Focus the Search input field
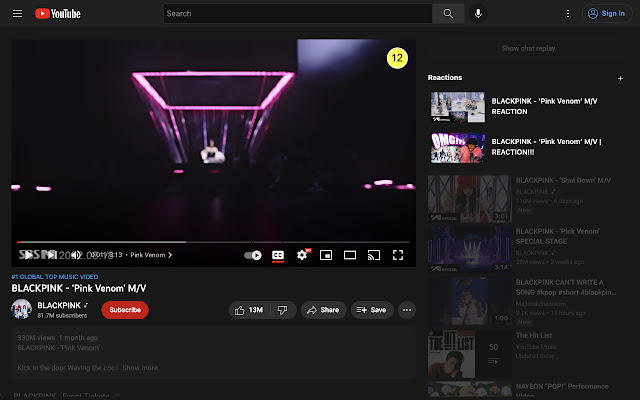The width and height of the screenshot is (640, 400). [298, 13]
